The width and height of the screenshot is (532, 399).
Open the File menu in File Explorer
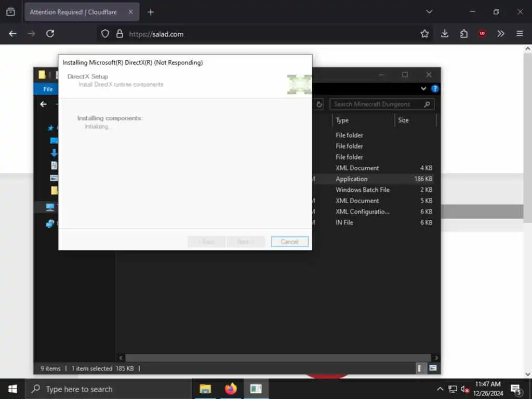coord(48,89)
